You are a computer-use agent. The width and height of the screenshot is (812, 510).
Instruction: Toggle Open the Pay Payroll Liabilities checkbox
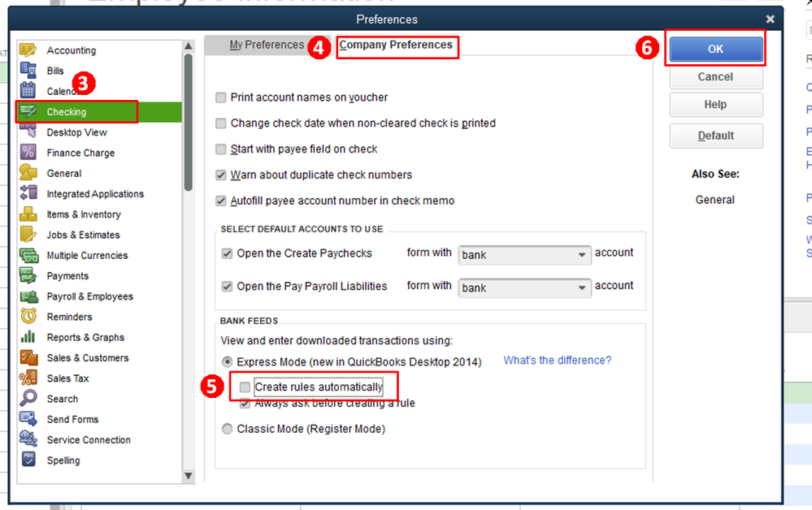(227, 286)
